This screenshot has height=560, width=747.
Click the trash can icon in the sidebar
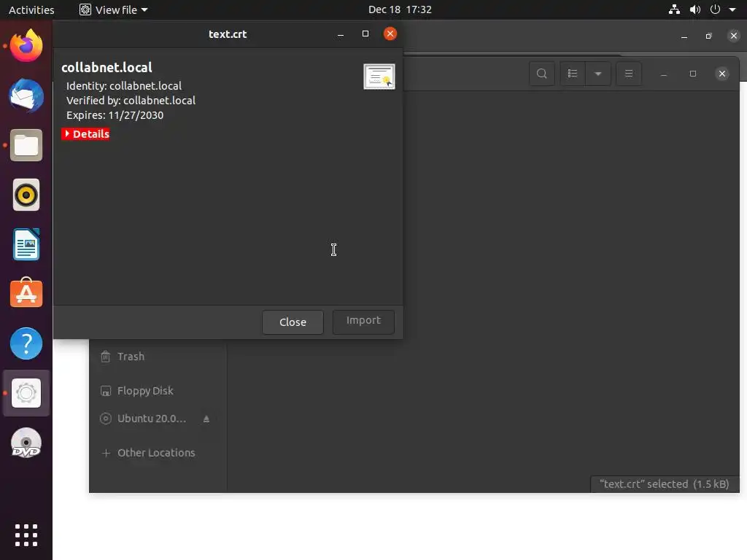coord(106,357)
